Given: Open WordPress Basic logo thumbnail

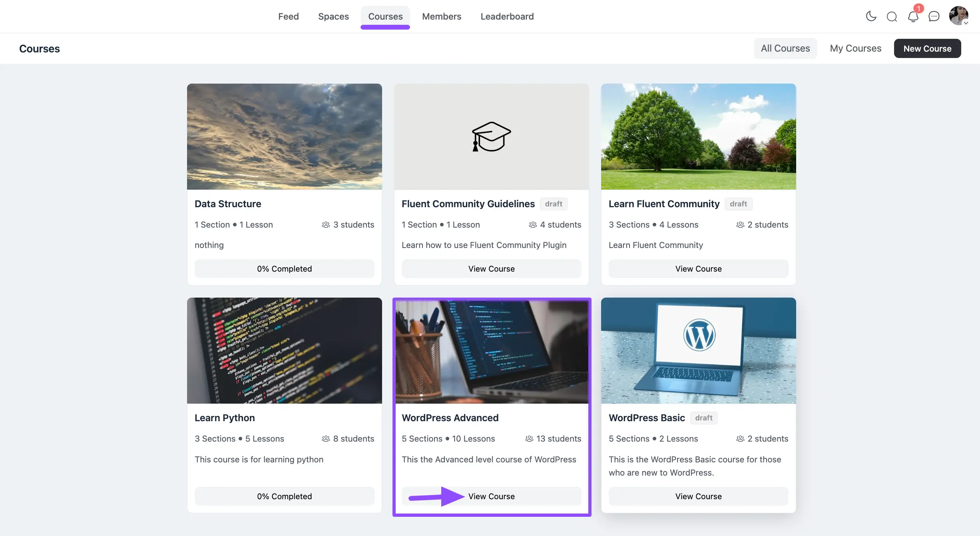Looking at the screenshot, I should 699,350.
